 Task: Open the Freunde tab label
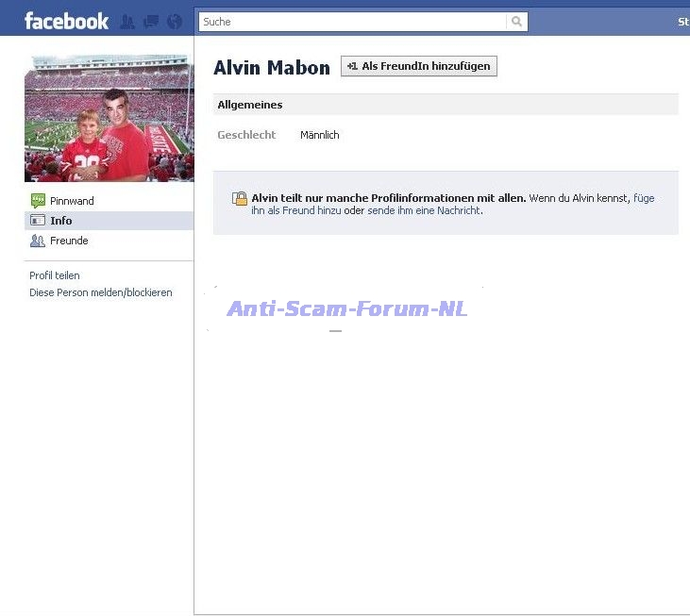[x=69, y=241]
